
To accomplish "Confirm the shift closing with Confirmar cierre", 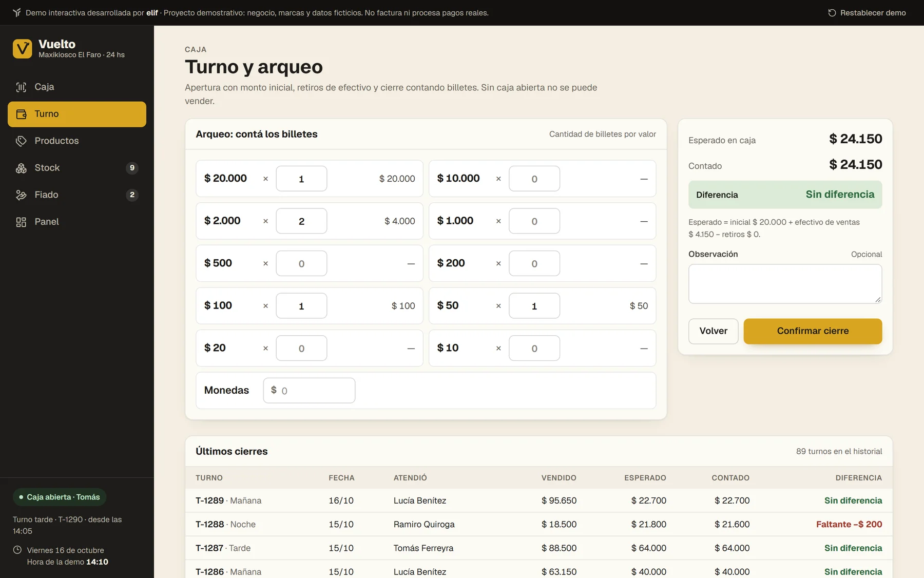I will coord(813,331).
